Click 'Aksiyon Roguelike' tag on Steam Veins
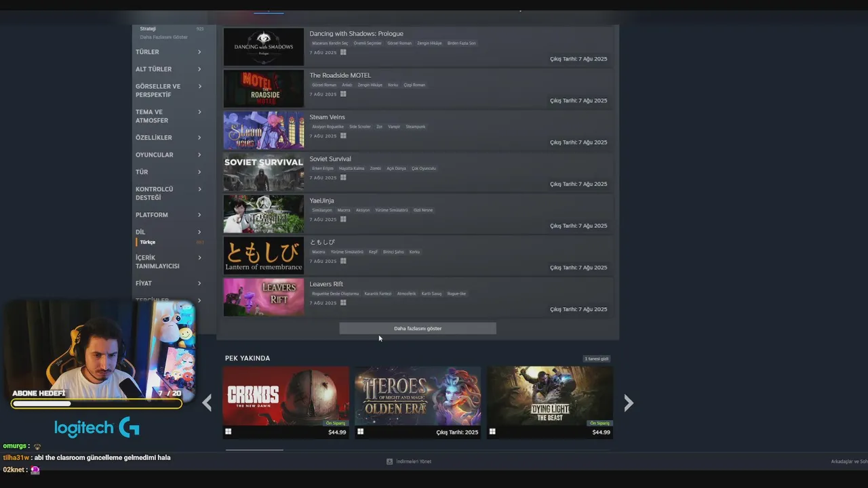 pos(328,127)
